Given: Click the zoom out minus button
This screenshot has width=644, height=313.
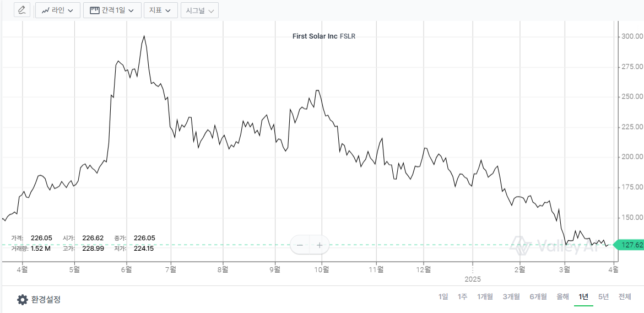Looking at the screenshot, I should point(300,245).
